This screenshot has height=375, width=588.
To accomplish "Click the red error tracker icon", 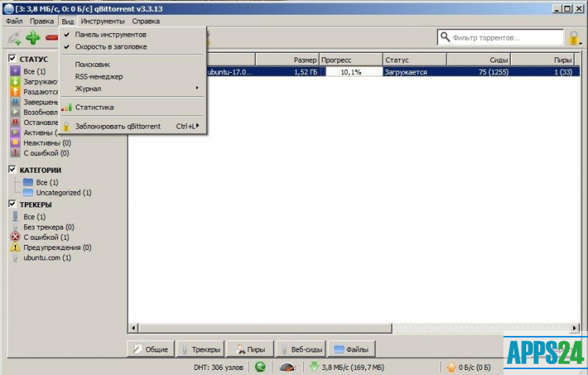I will [15, 237].
